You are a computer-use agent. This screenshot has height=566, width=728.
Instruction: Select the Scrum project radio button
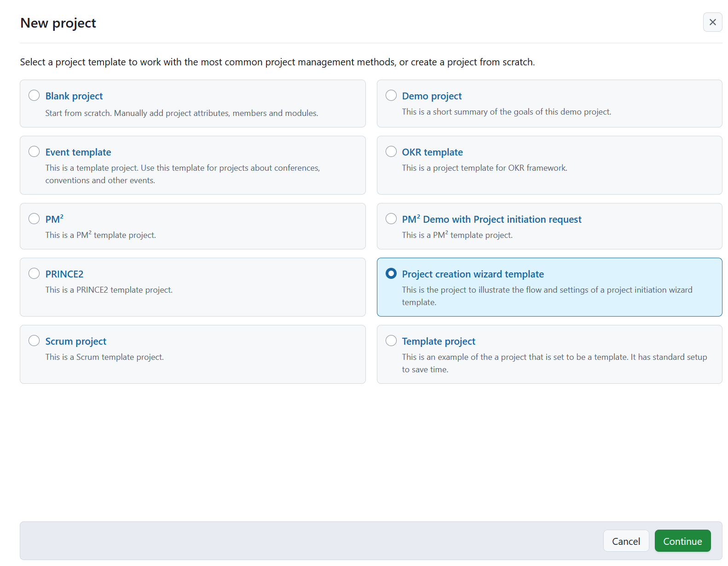point(34,341)
